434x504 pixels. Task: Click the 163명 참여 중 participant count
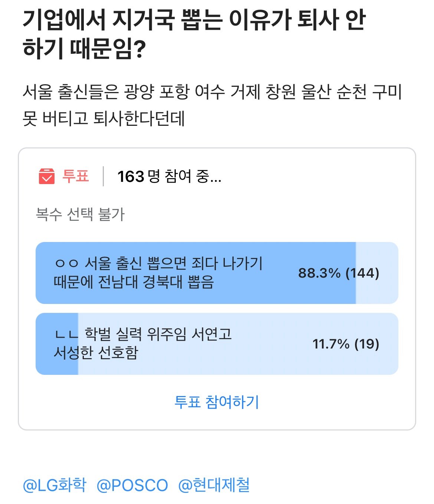pyautogui.click(x=169, y=176)
